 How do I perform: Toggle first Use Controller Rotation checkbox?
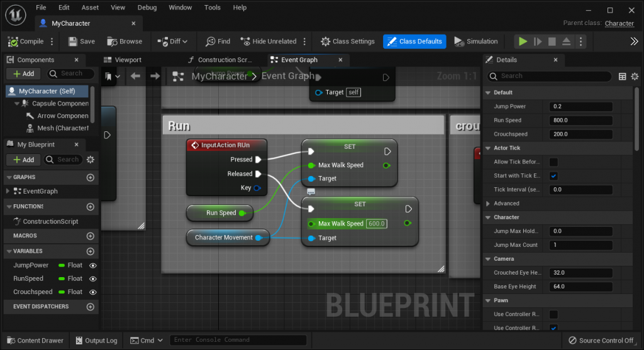pyautogui.click(x=553, y=314)
